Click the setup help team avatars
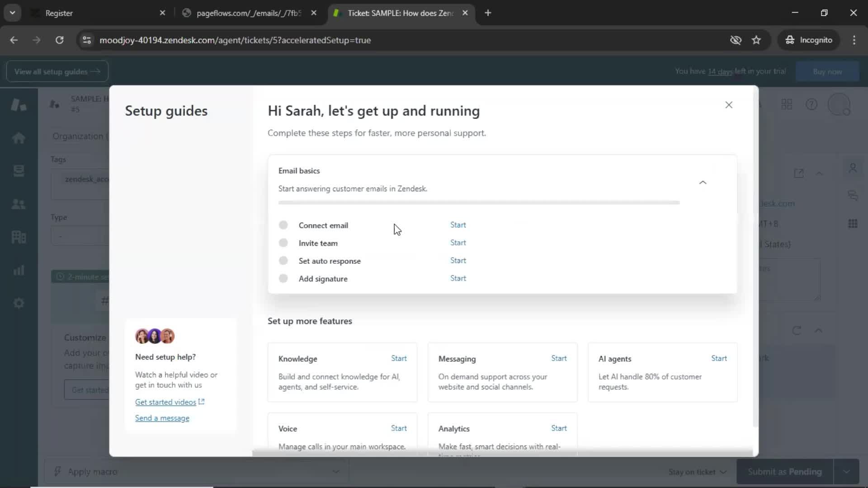Image resolution: width=868 pixels, height=488 pixels. coord(155,336)
